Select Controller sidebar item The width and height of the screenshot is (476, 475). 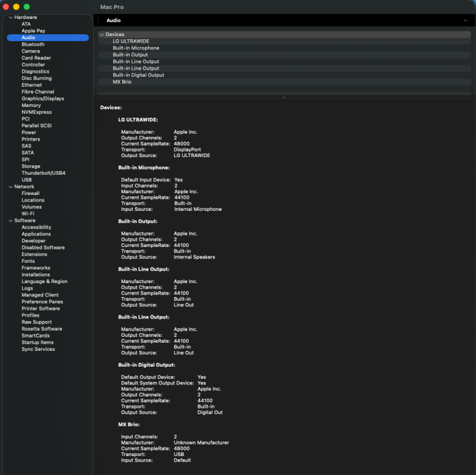tap(33, 65)
